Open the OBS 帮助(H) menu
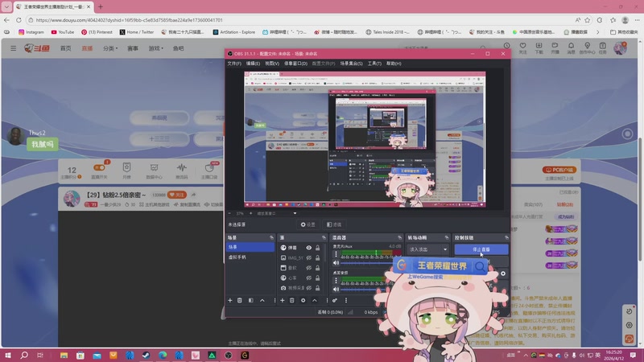Image resolution: width=644 pixels, height=362 pixels. tap(394, 64)
